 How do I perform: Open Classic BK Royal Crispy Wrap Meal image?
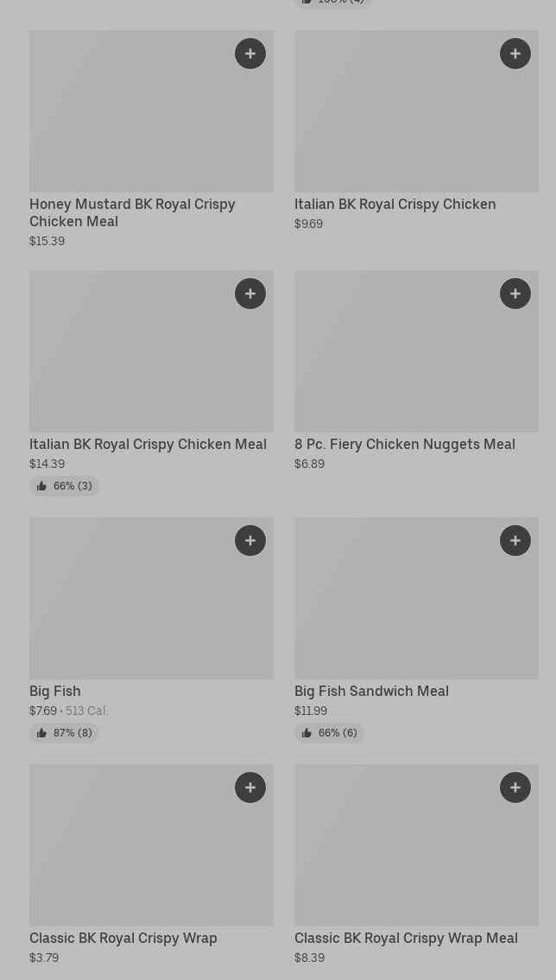397,855
